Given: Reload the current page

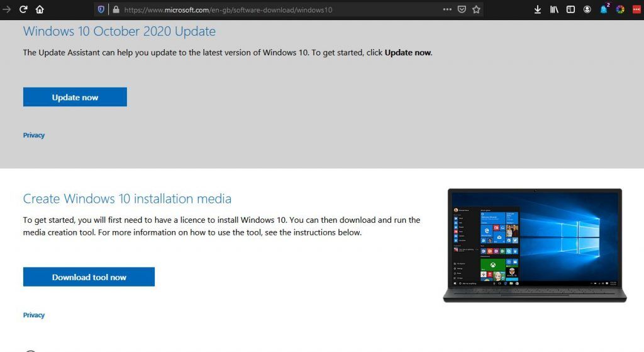Looking at the screenshot, I should 23,9.
